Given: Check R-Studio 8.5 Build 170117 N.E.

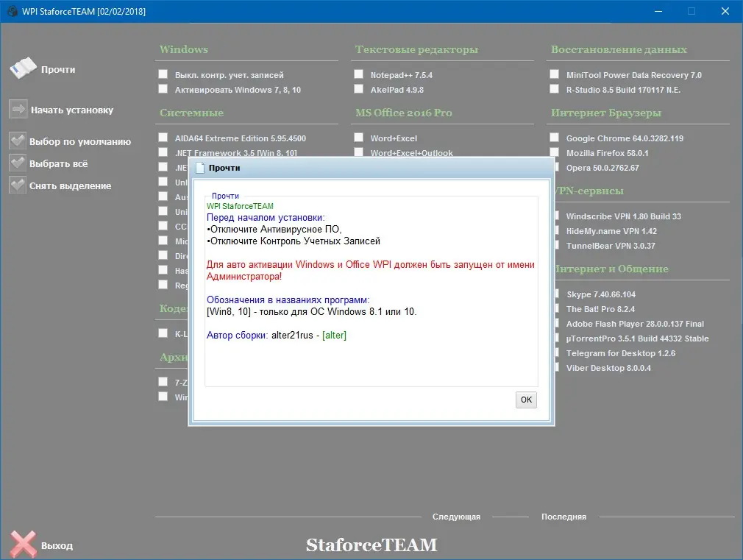Looking at the screenshot, I should tap(555, 88).
